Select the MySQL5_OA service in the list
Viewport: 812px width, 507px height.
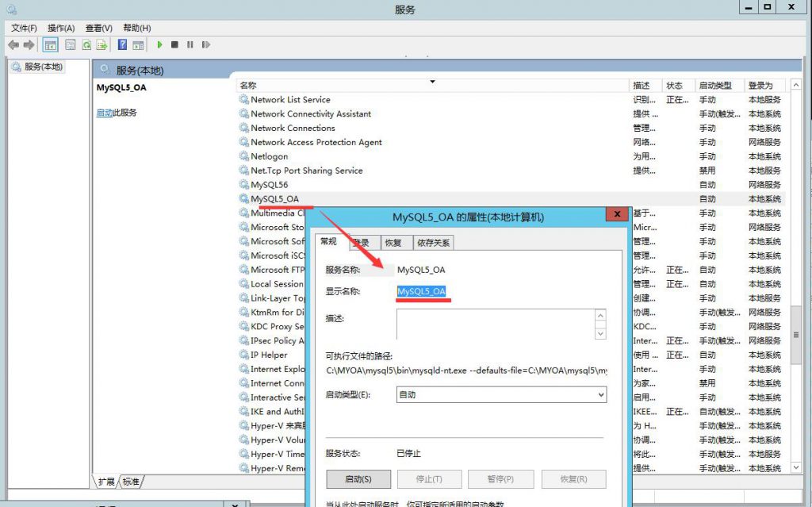(511, 198)
